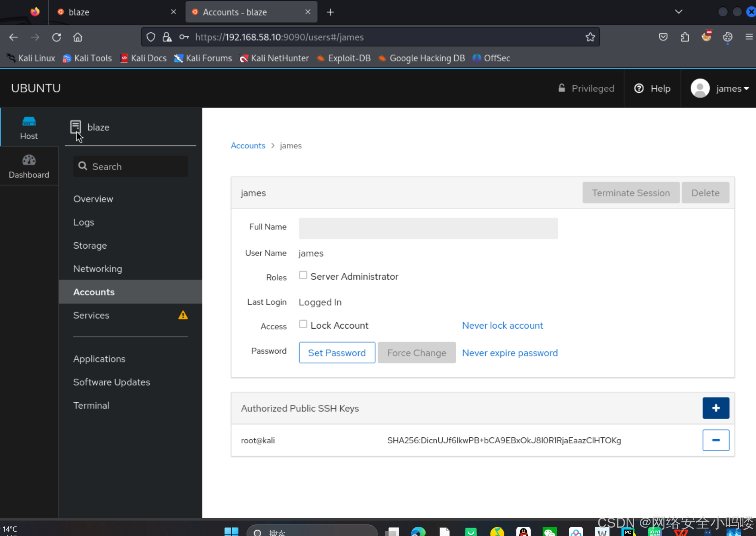This screenshot has width=756, height=536.
Task: Click the james user avatar
Action: tap(700, 88)
